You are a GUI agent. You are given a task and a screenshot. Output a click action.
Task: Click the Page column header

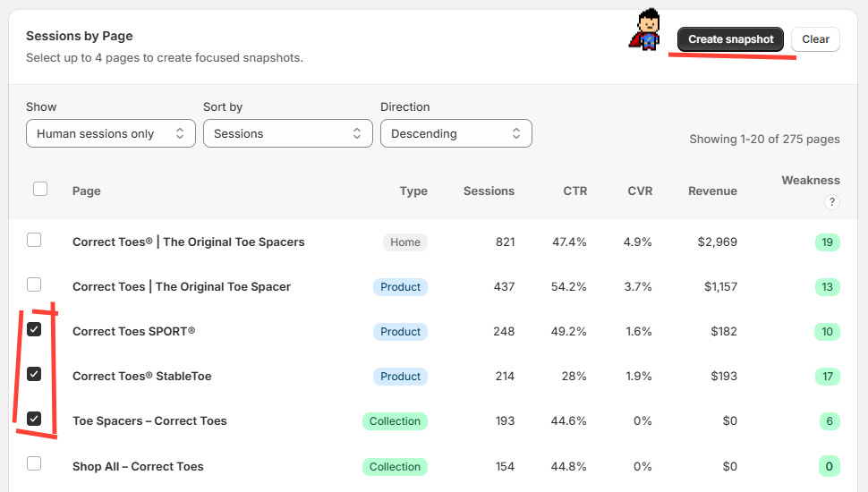pos(87,191)
